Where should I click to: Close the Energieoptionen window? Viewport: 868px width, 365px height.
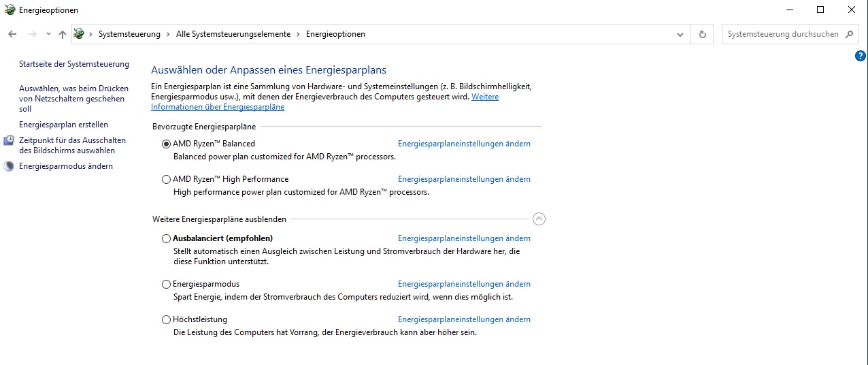point(852,10)
